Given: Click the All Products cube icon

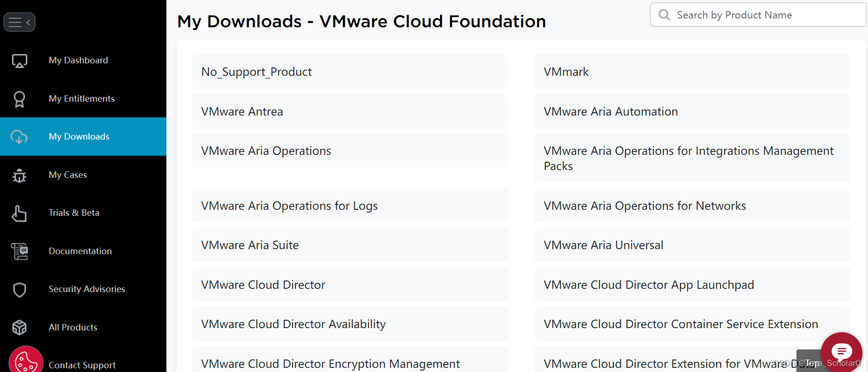Looking at the screenshot, I should click(19, 328).
